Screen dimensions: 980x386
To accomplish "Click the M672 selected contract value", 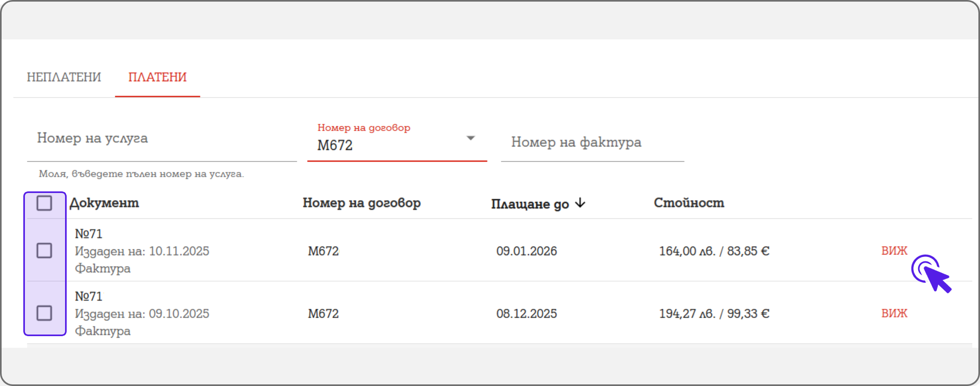I will pyautogui.click(x=335, y=145).
